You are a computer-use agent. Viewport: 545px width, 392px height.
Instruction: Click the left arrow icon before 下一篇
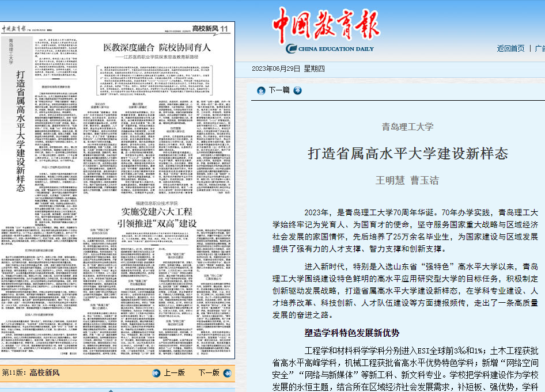point(261,90)
